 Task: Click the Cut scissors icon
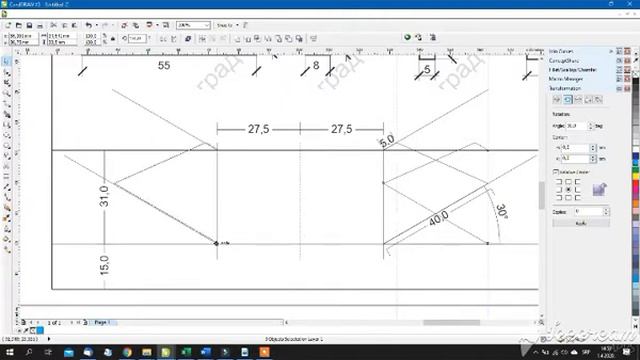click(53, 25)
